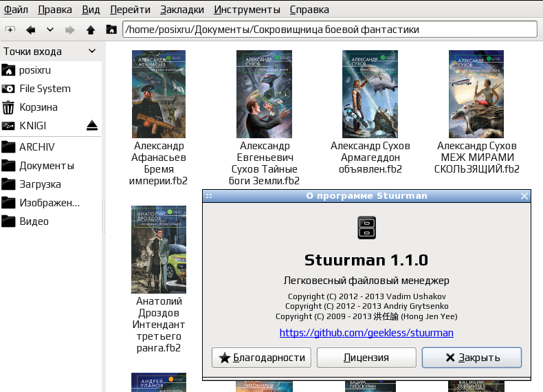Open the Корзина trash icon
The width and height of the screenshot is (543, 392).
(x=8, y=107)
